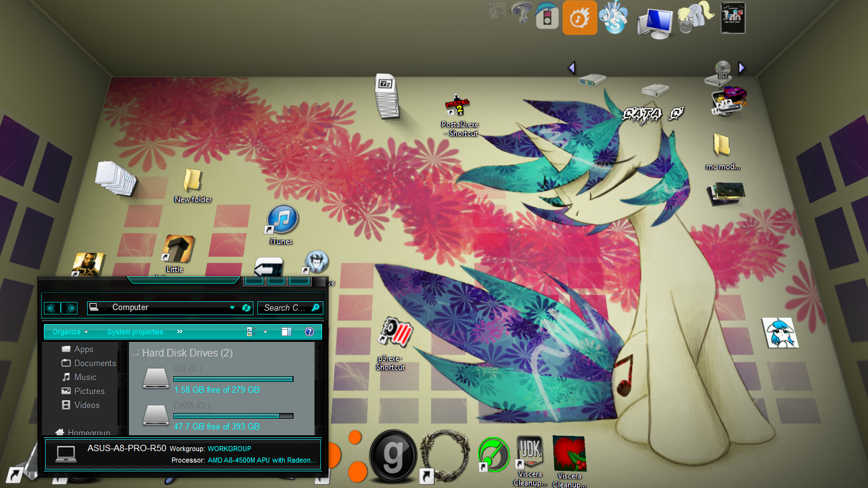The width and height of the screenshot is (868, 488).
Task: Select Music library in sidebar
Action: (x=79, y=377)
